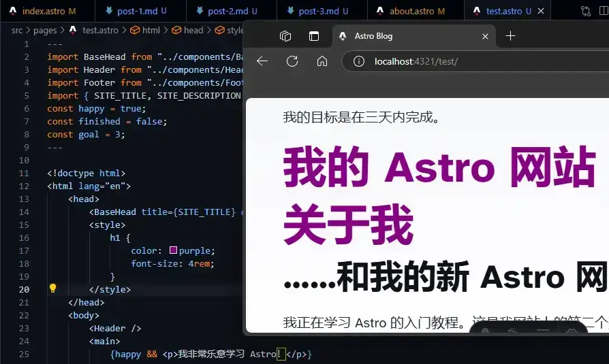Click the markdown icon on the post-2.md tab
The height and width of the screenshot is (364, 609).
[x=200, y=10]
